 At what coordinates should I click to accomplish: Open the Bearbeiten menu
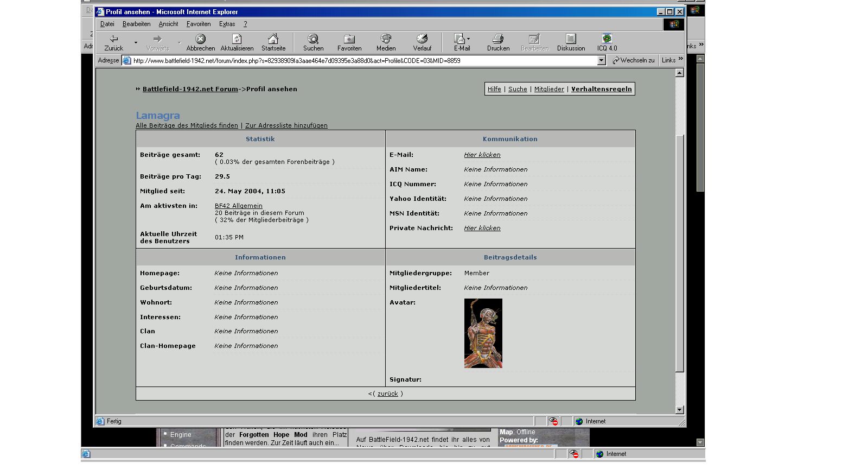(x=137, y=24)
